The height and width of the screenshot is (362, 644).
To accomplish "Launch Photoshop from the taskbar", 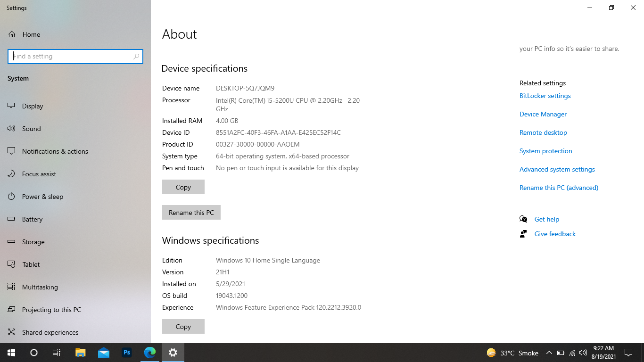I will click(x=126, y=353).
